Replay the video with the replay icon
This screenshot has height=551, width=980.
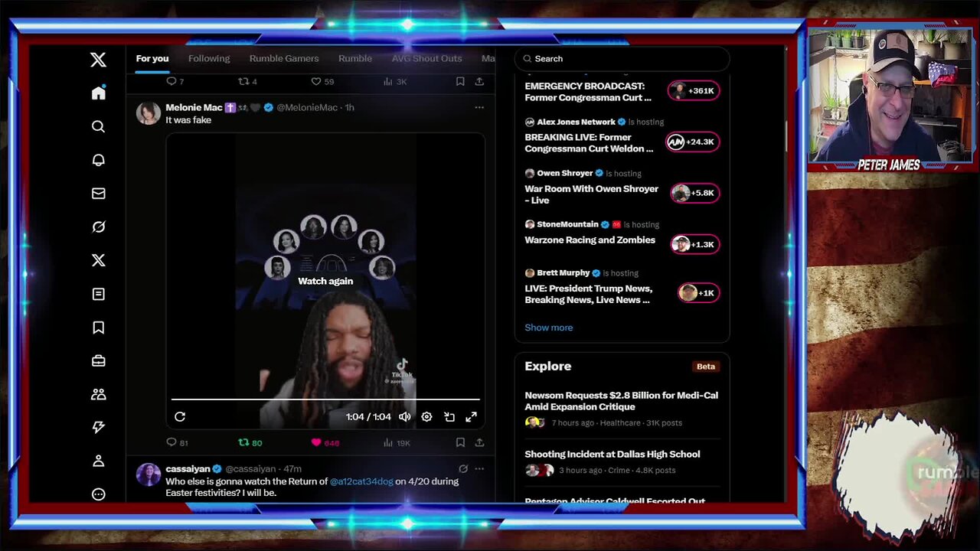click(x=180, y=416)
